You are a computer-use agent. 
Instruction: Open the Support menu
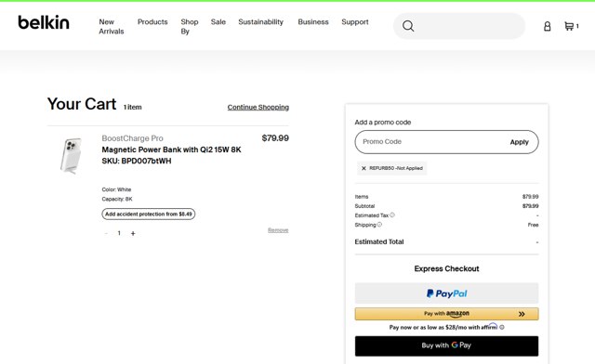click(x=355, y=22)
